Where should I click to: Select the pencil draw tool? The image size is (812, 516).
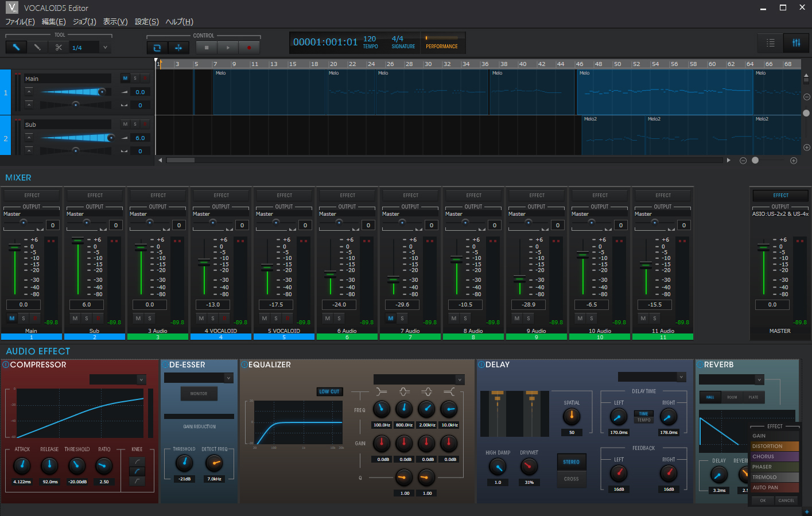pos(37,48)
